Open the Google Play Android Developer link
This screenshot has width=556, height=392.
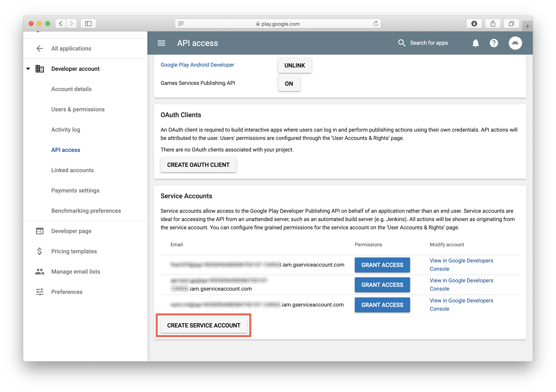tap(197, 65)
